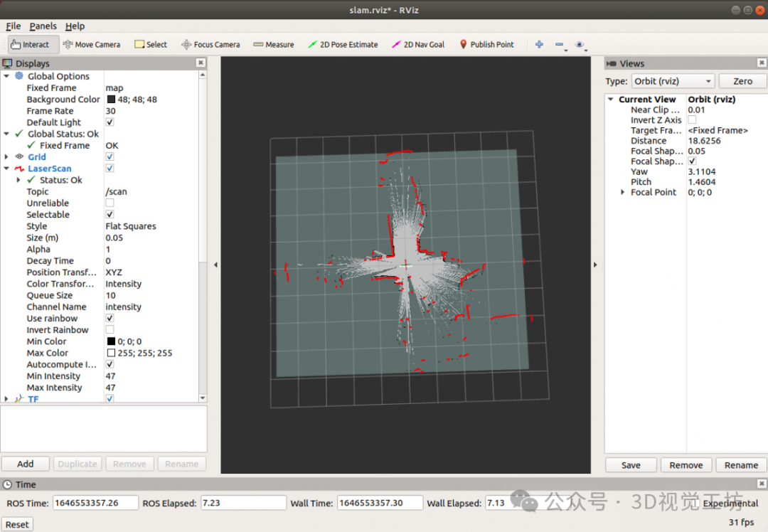Enable the Unreliable checkbox
Image resolution: width=768 pixels, height=532 pixels.
(110, 203)
